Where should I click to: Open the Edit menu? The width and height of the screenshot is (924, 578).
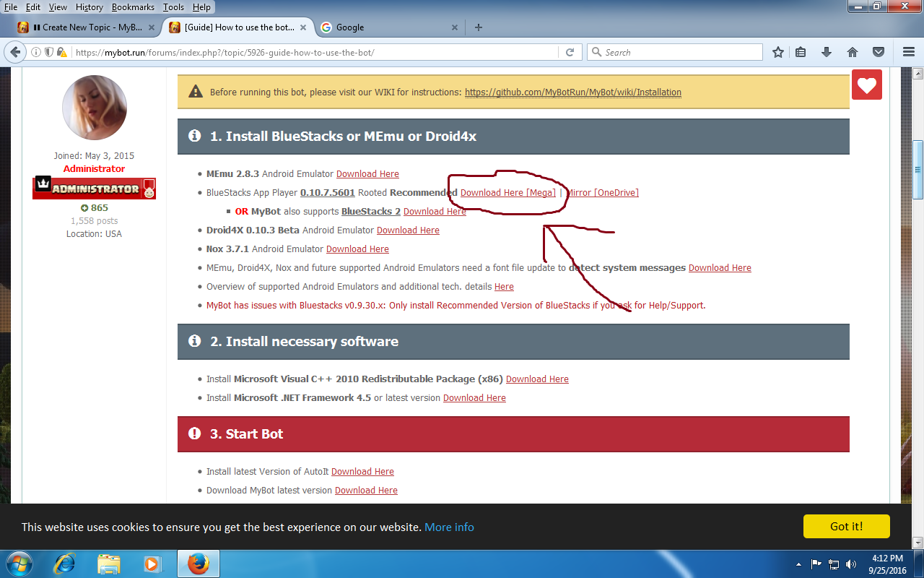pyautogui.click(x=33, y=7)
